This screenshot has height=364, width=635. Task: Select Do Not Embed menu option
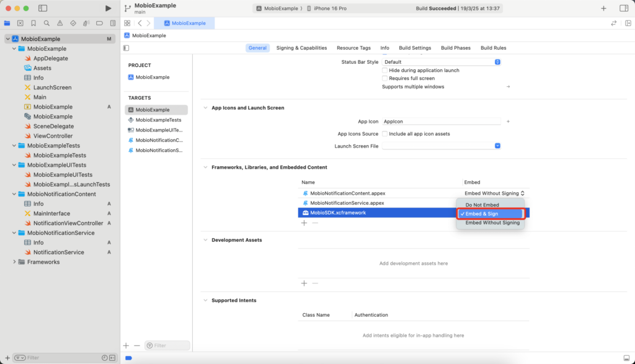(x=482, y=205)
